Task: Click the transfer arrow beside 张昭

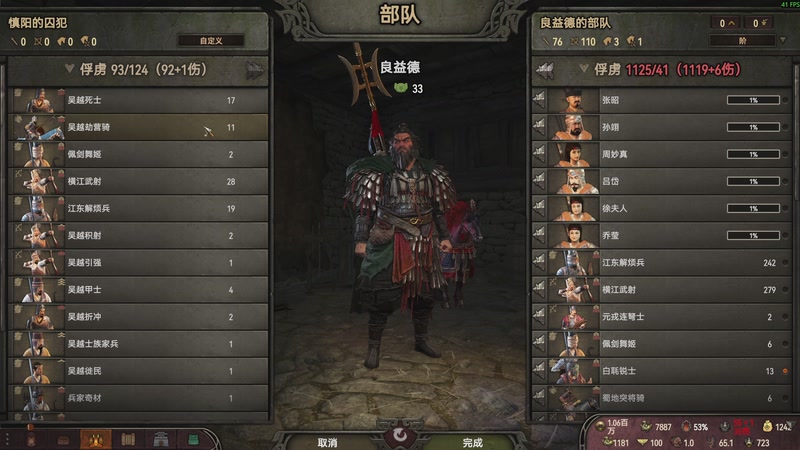Action: tap(539, 100)
